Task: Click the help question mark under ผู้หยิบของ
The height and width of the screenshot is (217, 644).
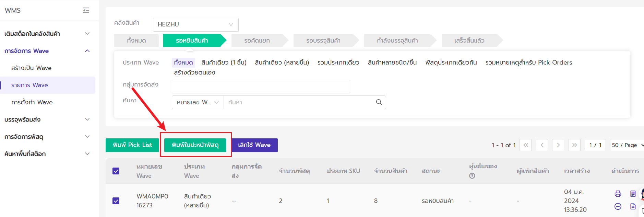Action: point(472,176)
